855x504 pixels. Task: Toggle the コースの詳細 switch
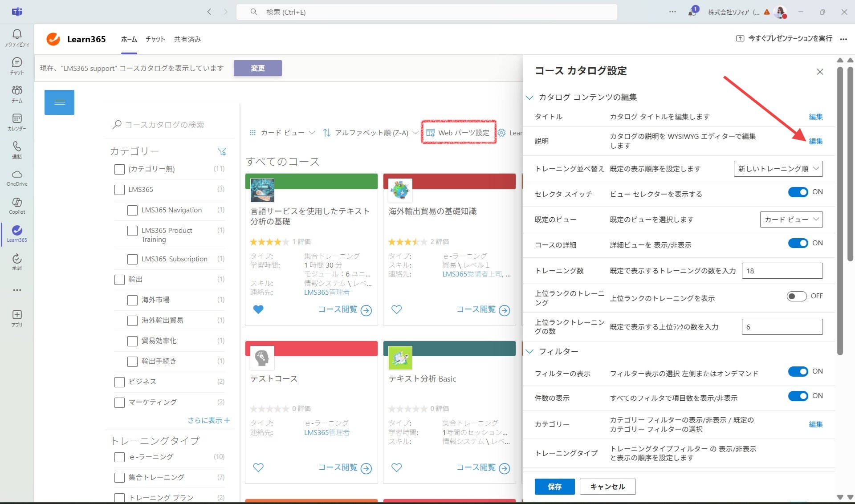coord(798,243)
